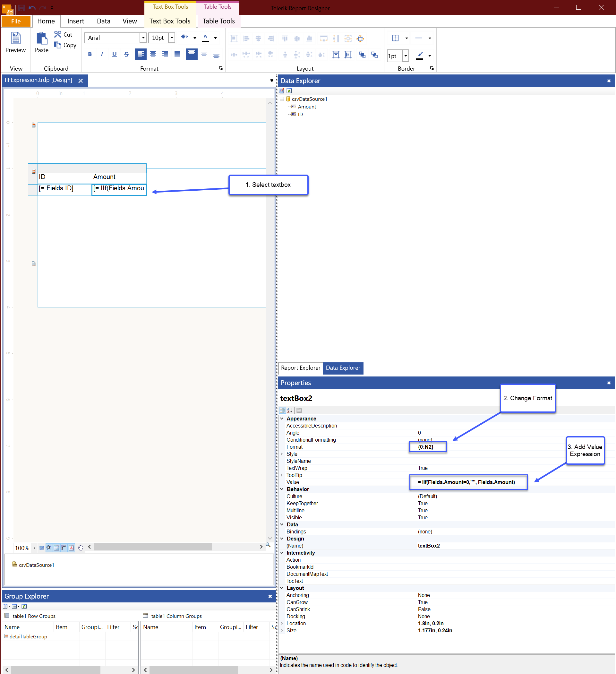Collapse the Appearance property category

click(282, 419)
